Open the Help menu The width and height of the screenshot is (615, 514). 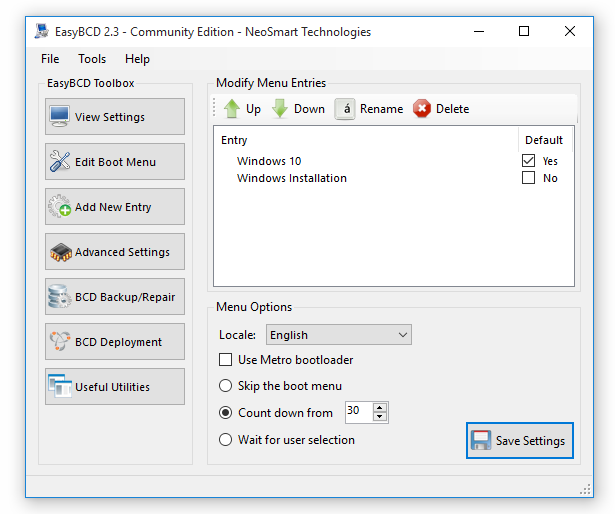tap(137, 59)
